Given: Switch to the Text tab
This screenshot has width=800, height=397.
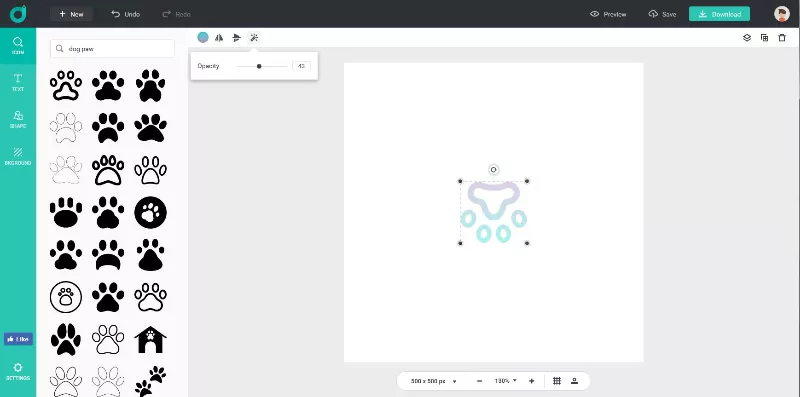Looking at the screenshot, I should [18, 82].
